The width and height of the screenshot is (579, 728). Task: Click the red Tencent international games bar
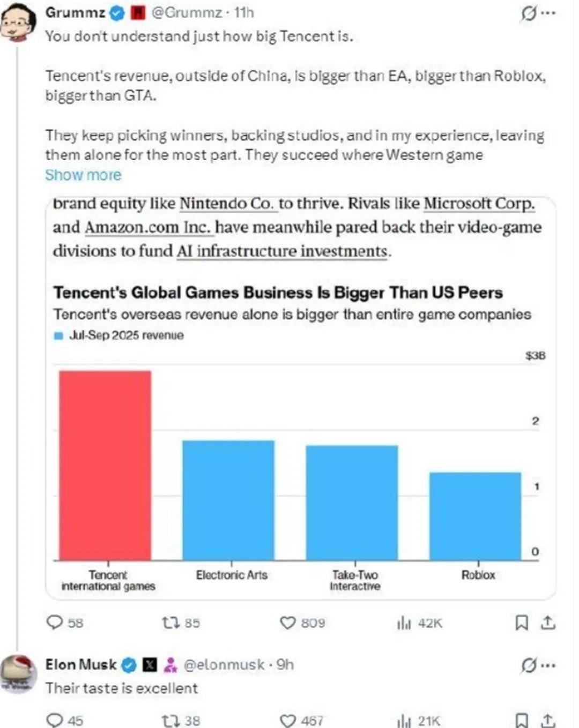(x=105, y=465)
